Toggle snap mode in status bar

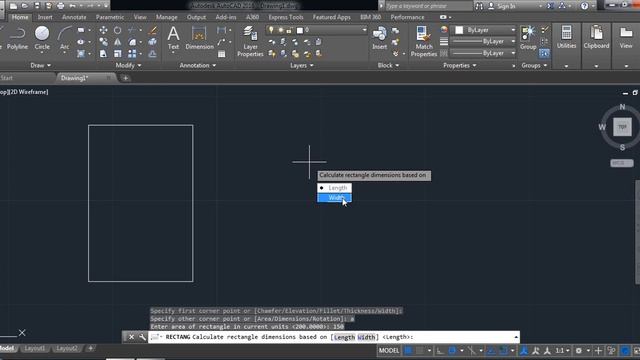[420, 350]
